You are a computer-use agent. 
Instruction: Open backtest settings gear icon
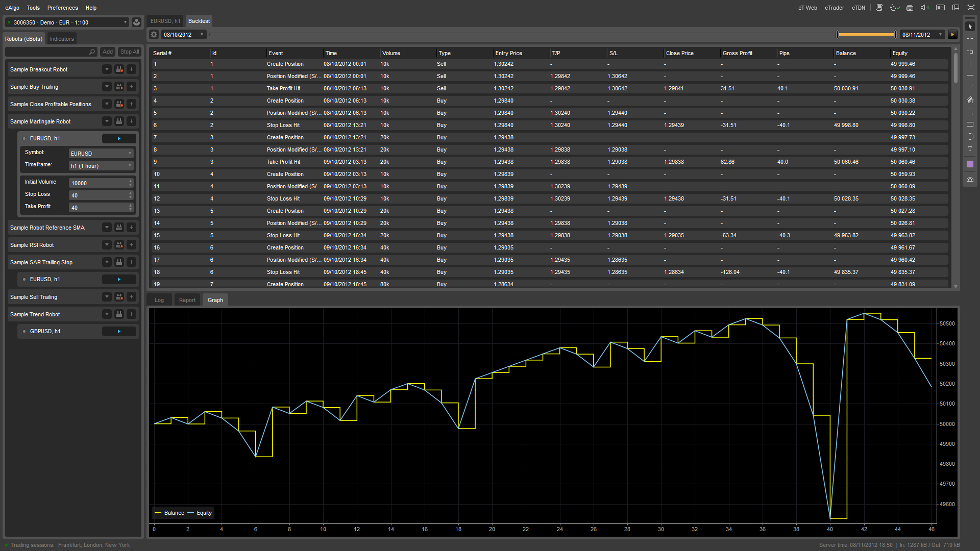(154, 35)
